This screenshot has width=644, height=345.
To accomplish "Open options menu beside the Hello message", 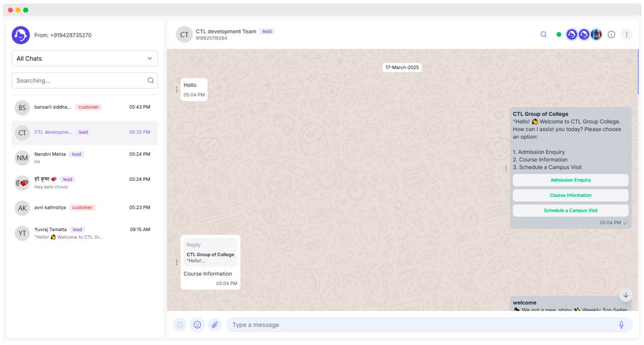I will [x=177, y=89].
